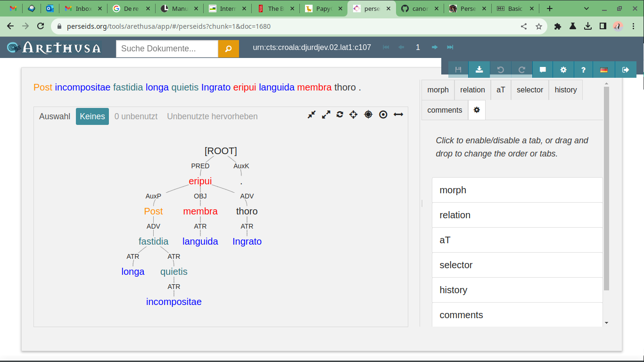
Task: Compact the tree with inward arrows icon
Action: tap(312, 115)
